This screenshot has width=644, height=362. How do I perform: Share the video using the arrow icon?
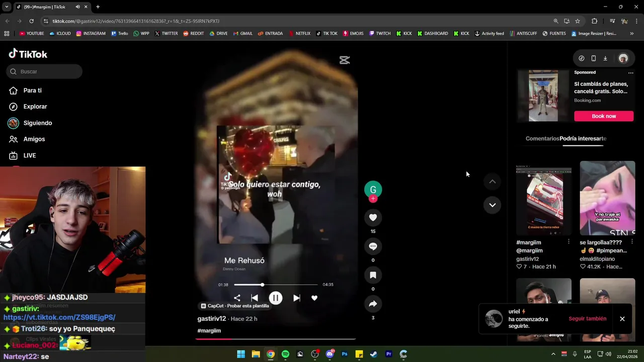373,304
